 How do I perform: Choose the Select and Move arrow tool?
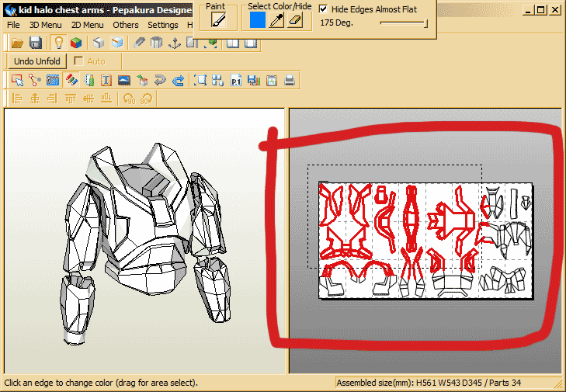[x=17, y=80]
